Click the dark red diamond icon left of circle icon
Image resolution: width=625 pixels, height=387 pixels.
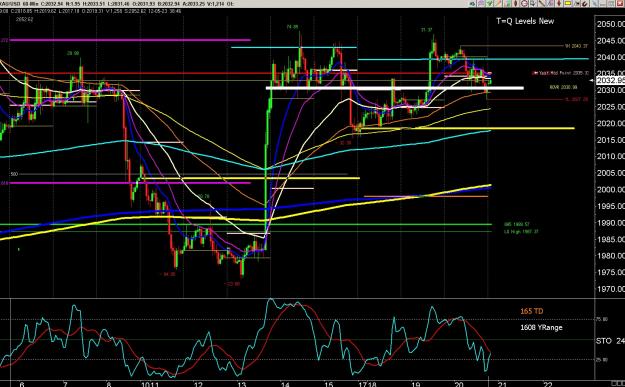tap(515, 4)
